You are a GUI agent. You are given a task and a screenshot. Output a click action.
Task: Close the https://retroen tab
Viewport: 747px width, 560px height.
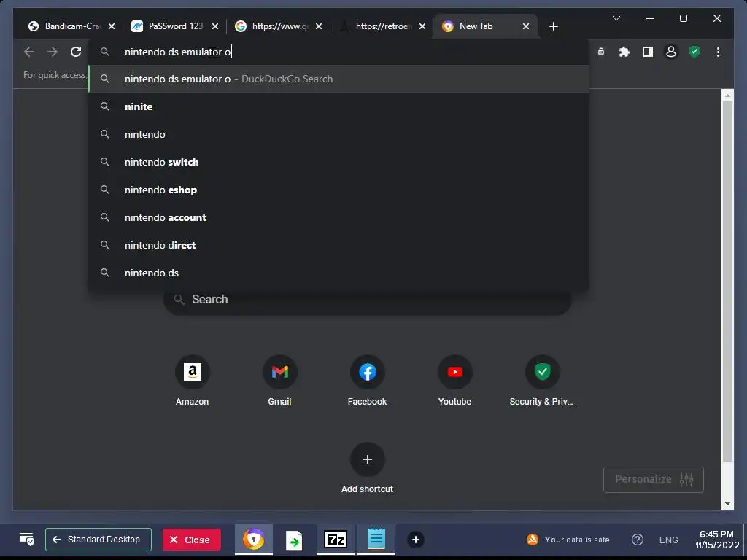point(422,26)
